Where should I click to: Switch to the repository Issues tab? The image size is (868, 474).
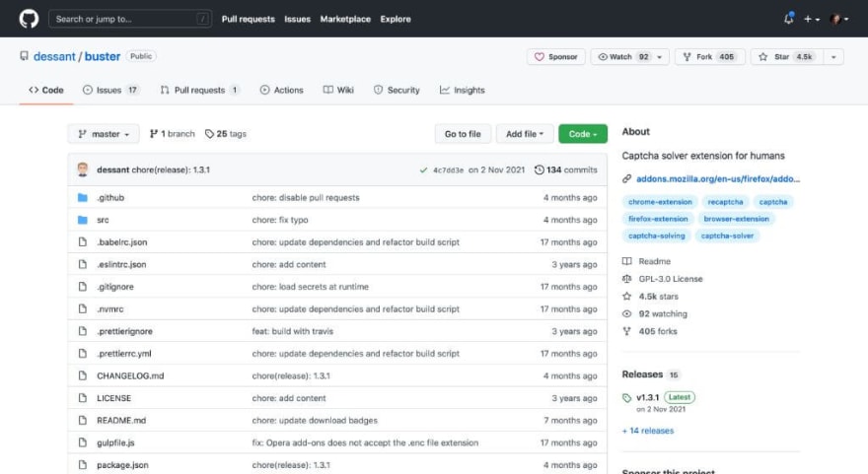[110, 90]
